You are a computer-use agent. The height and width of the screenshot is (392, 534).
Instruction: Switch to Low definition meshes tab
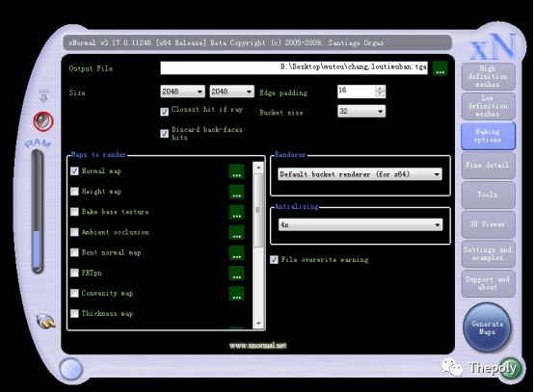[x=488, y=106]
